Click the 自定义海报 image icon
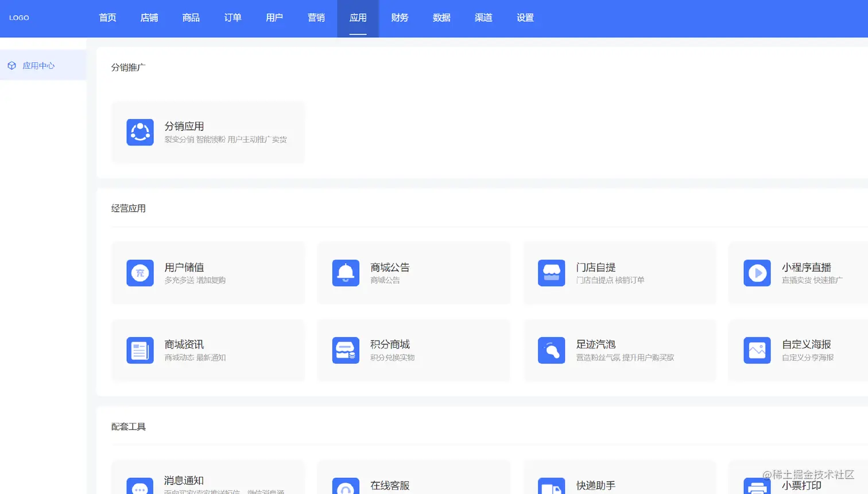Image resolution: width=868 pixels, height=494 pixels. click(757, 350)
